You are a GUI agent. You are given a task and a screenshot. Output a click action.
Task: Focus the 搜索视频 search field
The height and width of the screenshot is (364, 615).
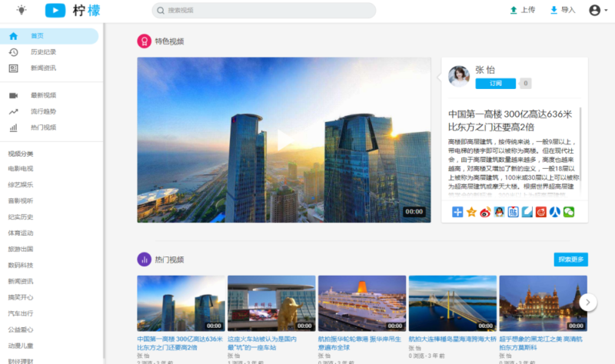[264, 10]
